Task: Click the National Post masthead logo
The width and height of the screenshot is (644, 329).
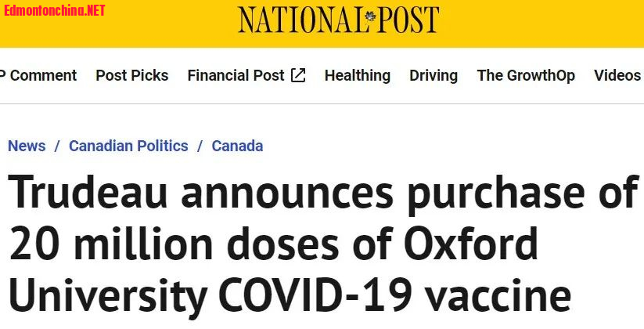Action: 338,20
